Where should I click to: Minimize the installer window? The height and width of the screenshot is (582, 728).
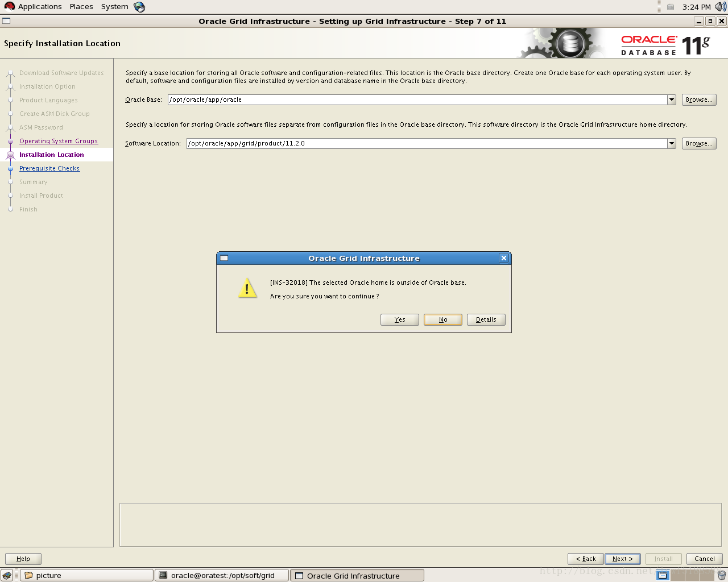(699, 21)
